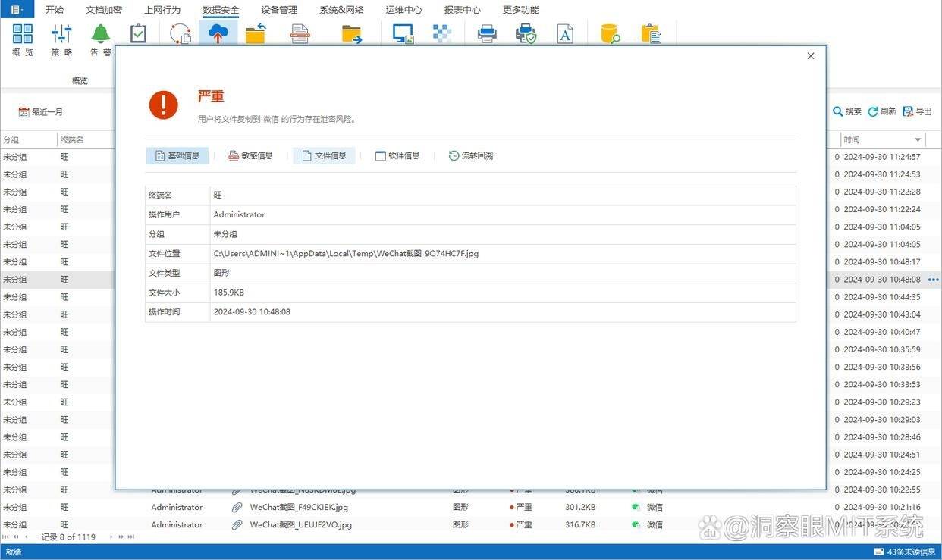
Task: Click the 导出 export button
Action: 917,111
